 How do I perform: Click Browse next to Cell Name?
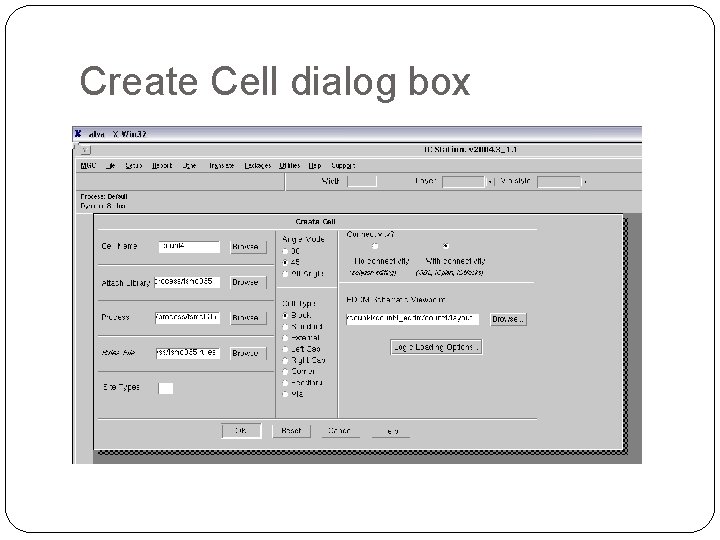pos(248,247)
